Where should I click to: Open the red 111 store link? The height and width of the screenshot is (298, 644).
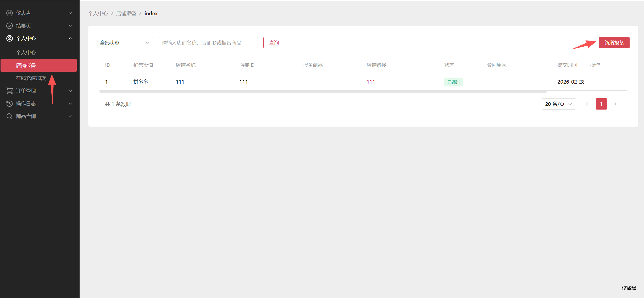pyautogui.click(x=370, y=82)
